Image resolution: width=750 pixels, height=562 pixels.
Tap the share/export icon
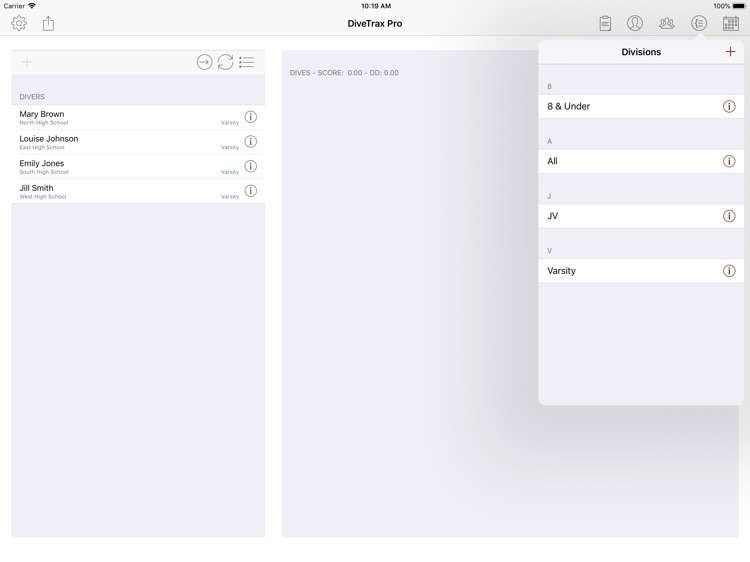pyautogui.click(x=48, y=23)
